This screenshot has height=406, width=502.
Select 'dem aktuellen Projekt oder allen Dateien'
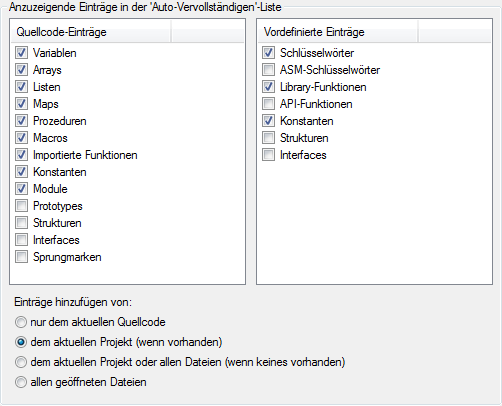(x=21, y=362)
